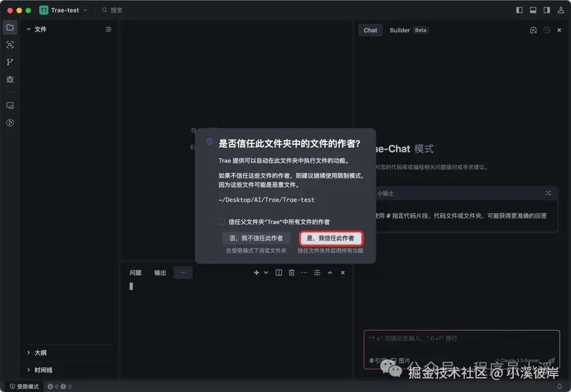The height and width of the screenshot is (392, 571).
Task: Toggle the bottom panel layout button
Action: [532, 10]
